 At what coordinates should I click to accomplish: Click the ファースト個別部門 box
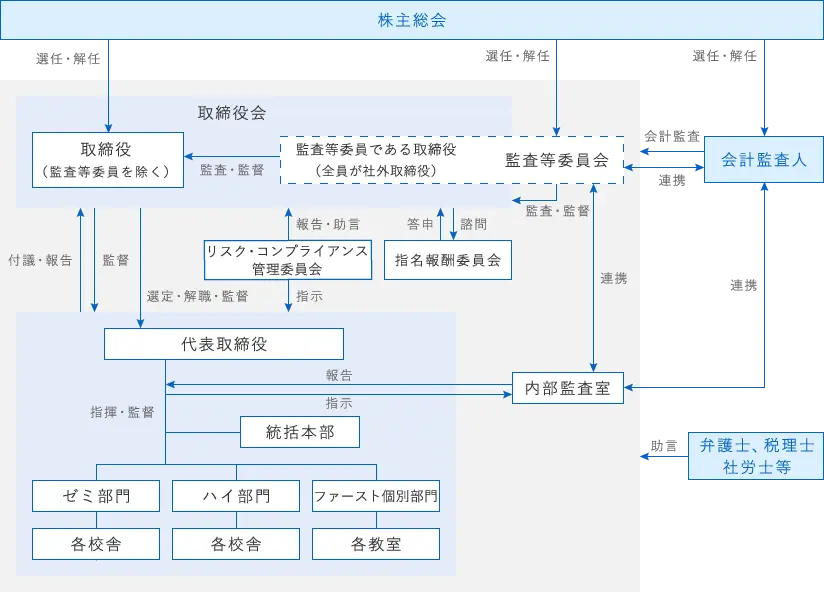375,496
